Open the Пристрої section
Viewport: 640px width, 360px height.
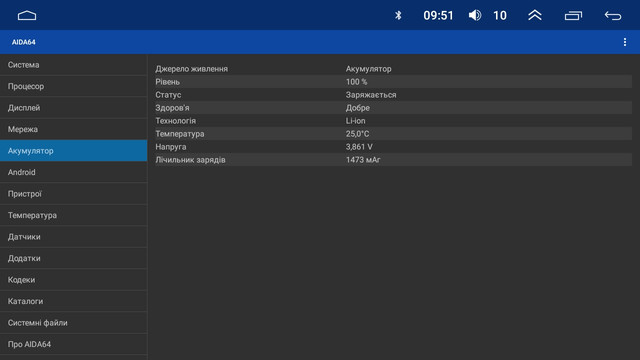(73, 194)
